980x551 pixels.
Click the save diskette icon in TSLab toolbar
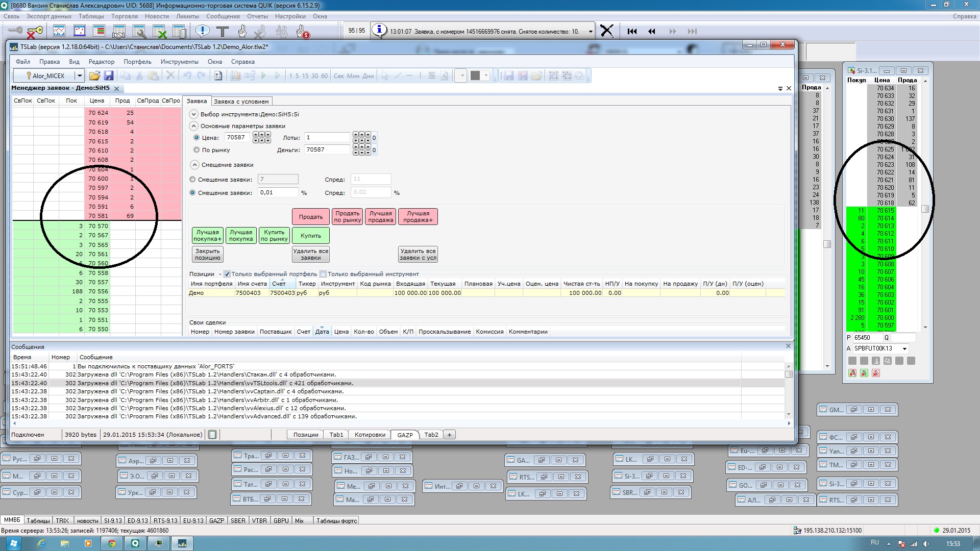click(109, 76)
